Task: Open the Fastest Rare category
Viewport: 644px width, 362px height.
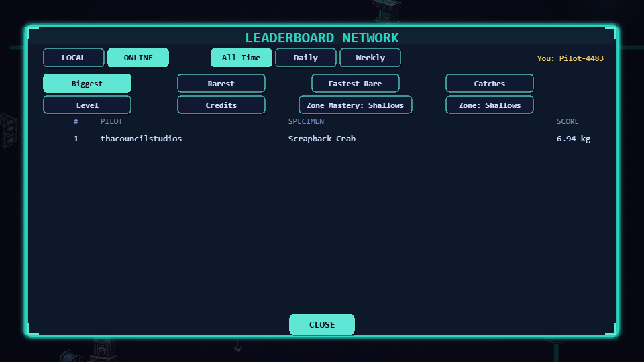Action: pyautogui.click(x=356, y=83)
